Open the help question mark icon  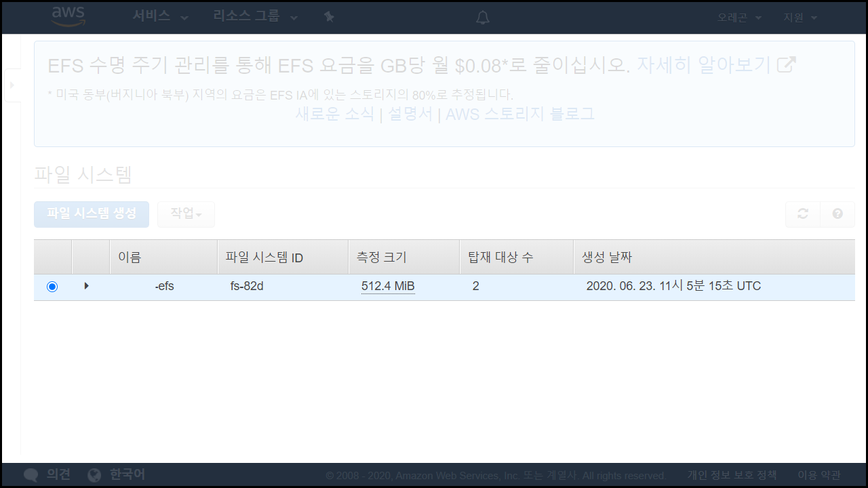point(837,213)
